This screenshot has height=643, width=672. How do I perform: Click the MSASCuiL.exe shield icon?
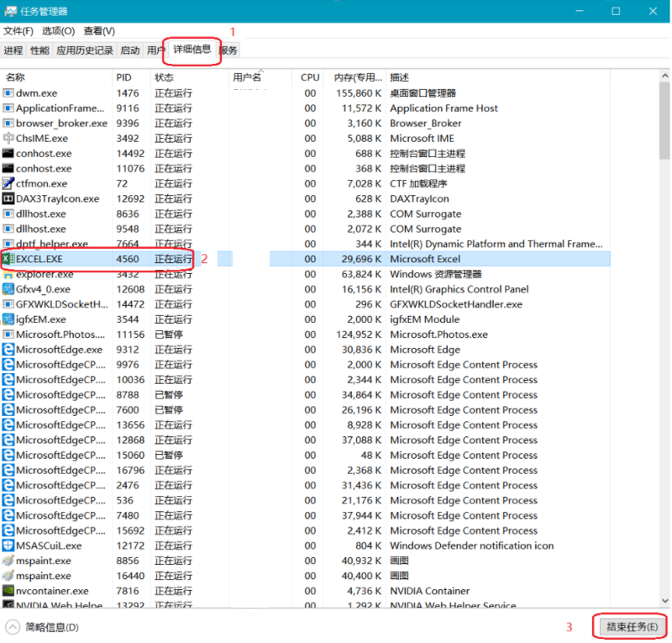tap(8, 545)
